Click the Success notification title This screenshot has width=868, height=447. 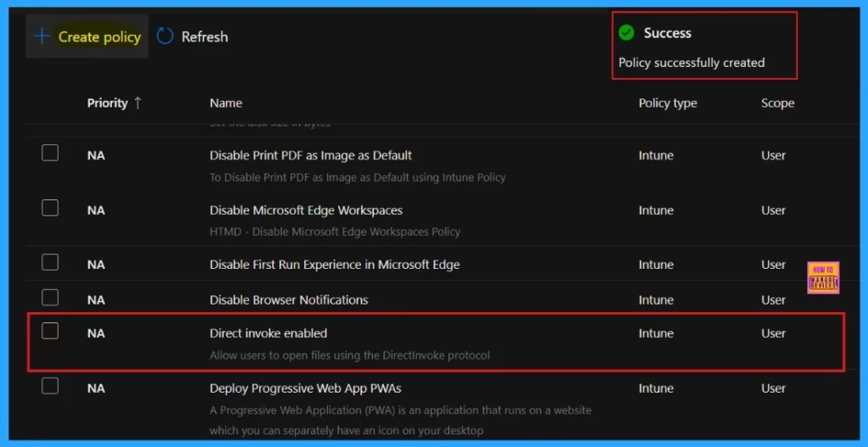click(667, 33)
